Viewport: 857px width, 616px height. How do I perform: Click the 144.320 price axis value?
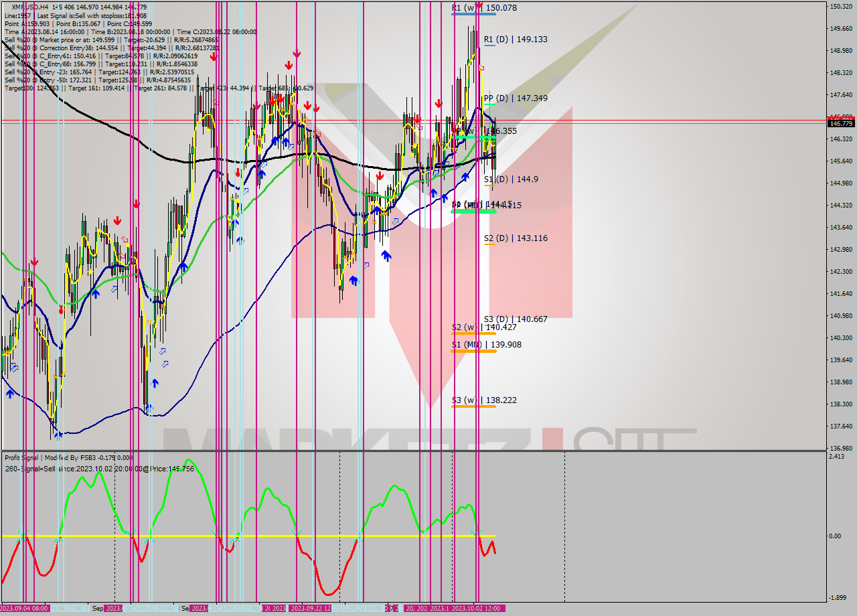point(841,206)
